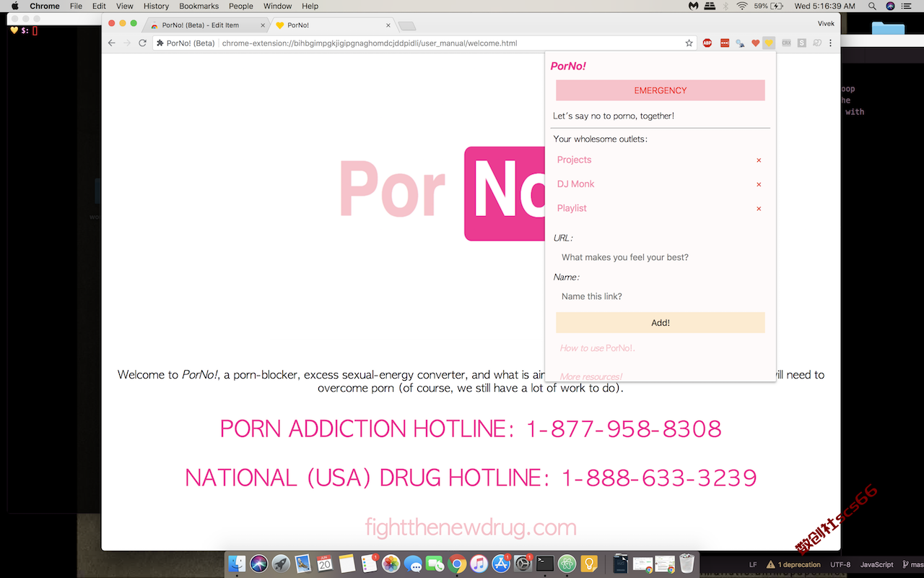The image size is (924, 578).
Task: Click the Name input field
Action: coord(661,296)
